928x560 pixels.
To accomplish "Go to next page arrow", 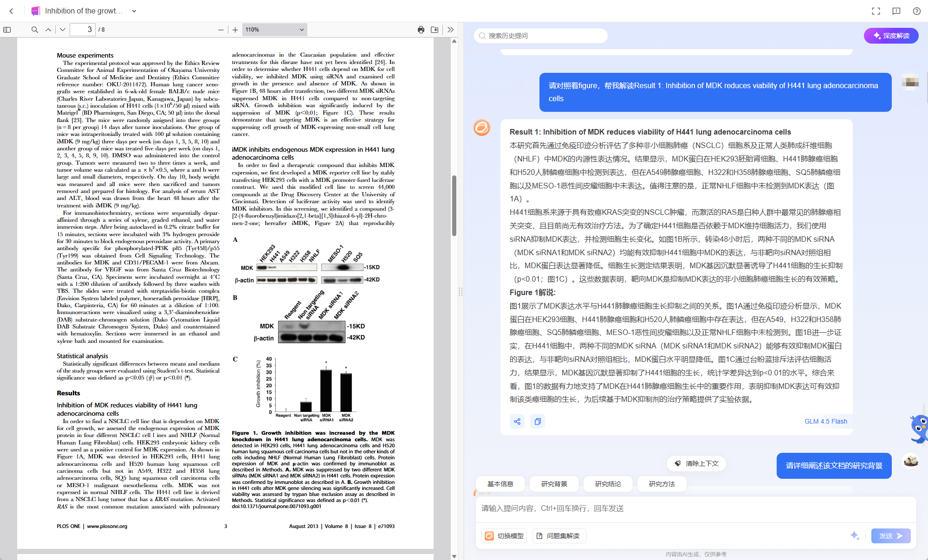I will pos(63,30).
